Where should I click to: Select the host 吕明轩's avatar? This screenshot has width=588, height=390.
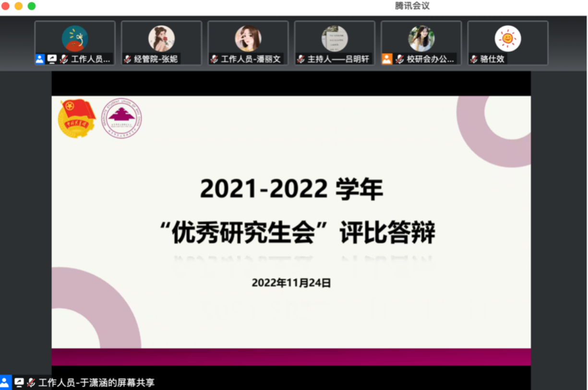pyautogui.click(x=335, y=38)
